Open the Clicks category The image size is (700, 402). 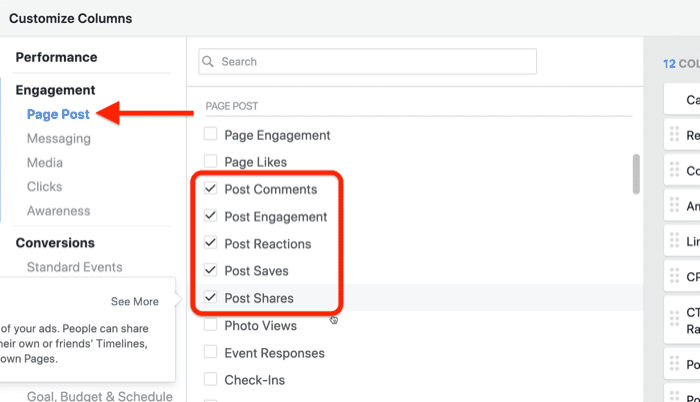[x=44, y=187]
